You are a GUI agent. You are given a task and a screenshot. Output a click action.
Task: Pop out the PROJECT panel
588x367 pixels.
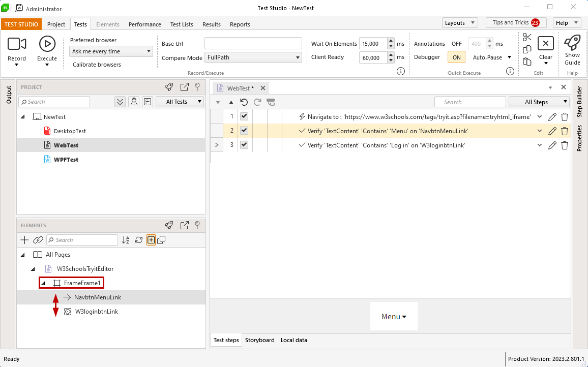(x=185, y=87)
